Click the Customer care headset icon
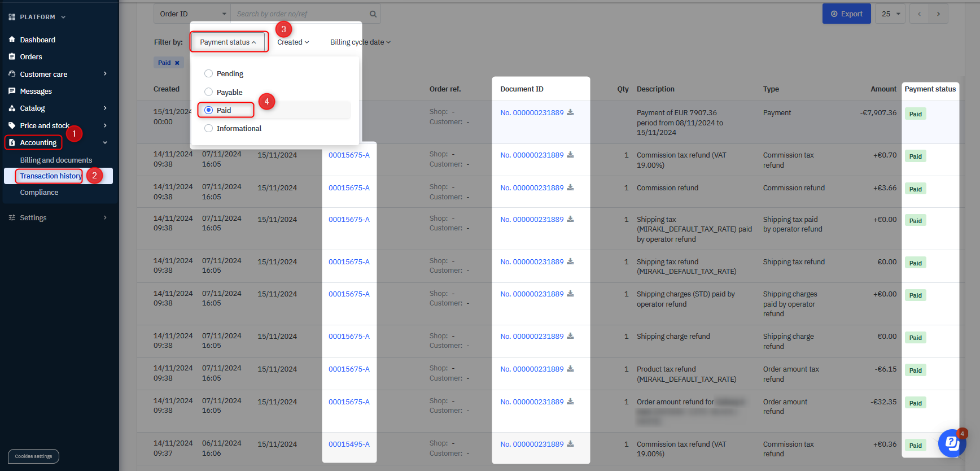 (12, 74)
